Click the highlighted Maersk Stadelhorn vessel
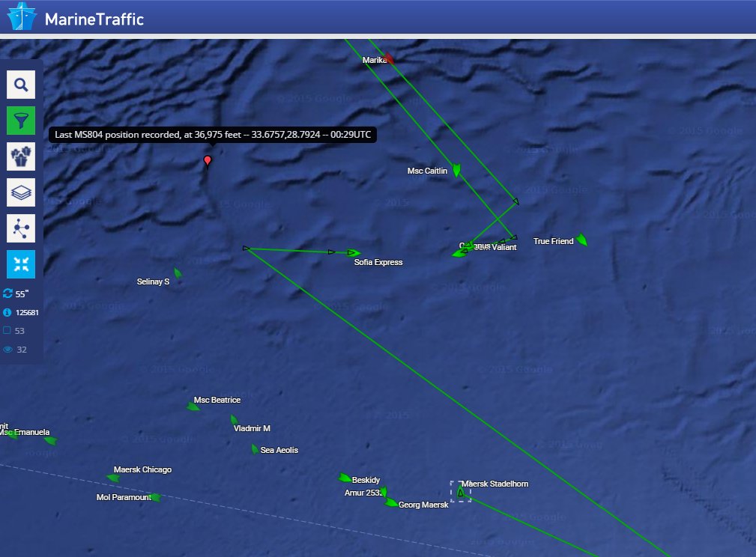Image resolution: width=756 pixels, height=557 pixels. pos(461,491)
